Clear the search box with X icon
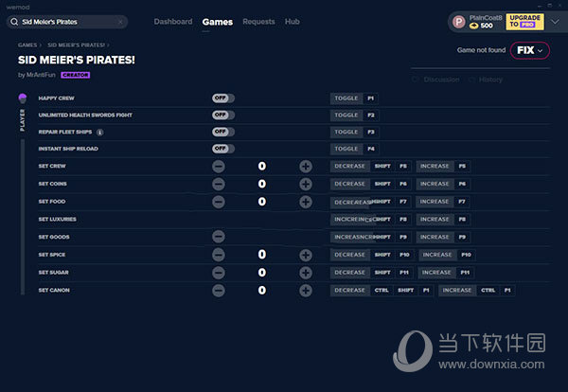Viewport: 568px width, 392px height. [121, 21]
